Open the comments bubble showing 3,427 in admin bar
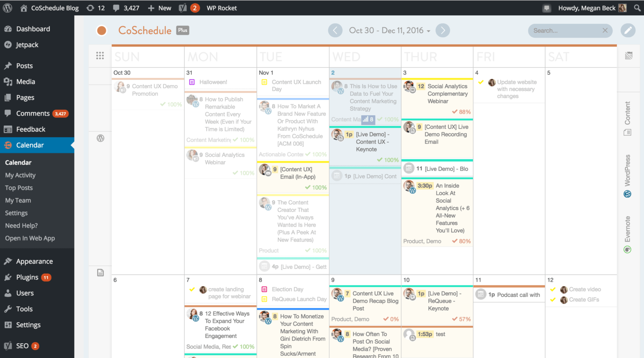Viewport: 644px width, 358px height. (126, 8)
